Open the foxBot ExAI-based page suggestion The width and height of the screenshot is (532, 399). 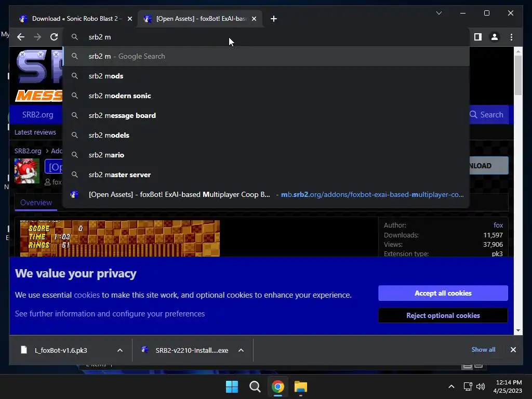click(x=267, y=194)
